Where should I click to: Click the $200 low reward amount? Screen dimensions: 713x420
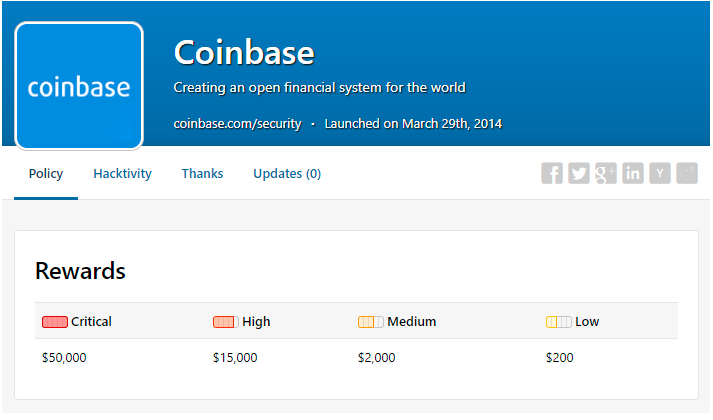point(560,358)
